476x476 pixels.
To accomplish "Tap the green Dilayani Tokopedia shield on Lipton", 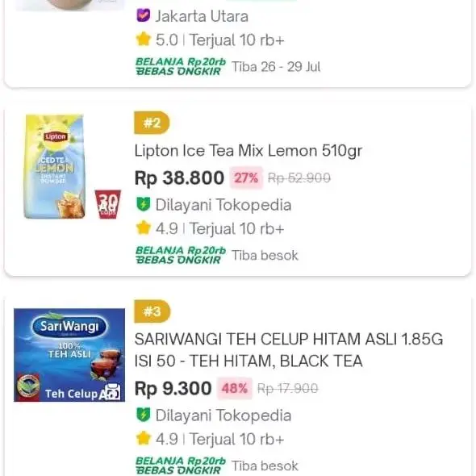I will (x=143, y=204).
